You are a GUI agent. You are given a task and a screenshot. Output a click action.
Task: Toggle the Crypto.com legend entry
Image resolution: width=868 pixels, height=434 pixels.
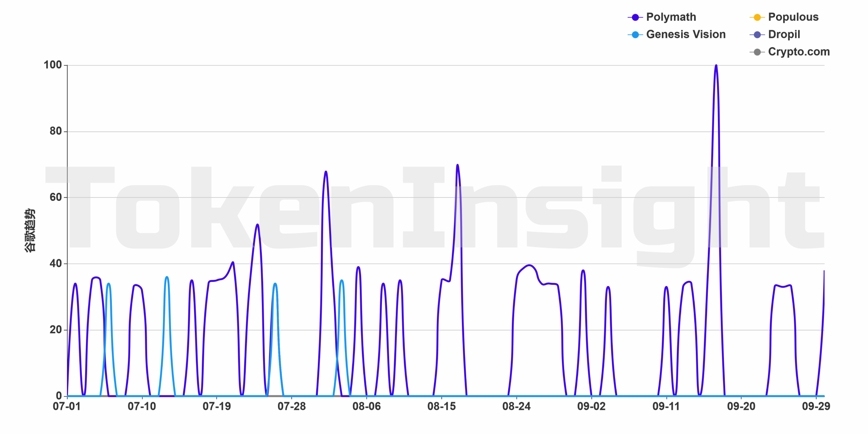pyautogui.click(x=790, y=52)
